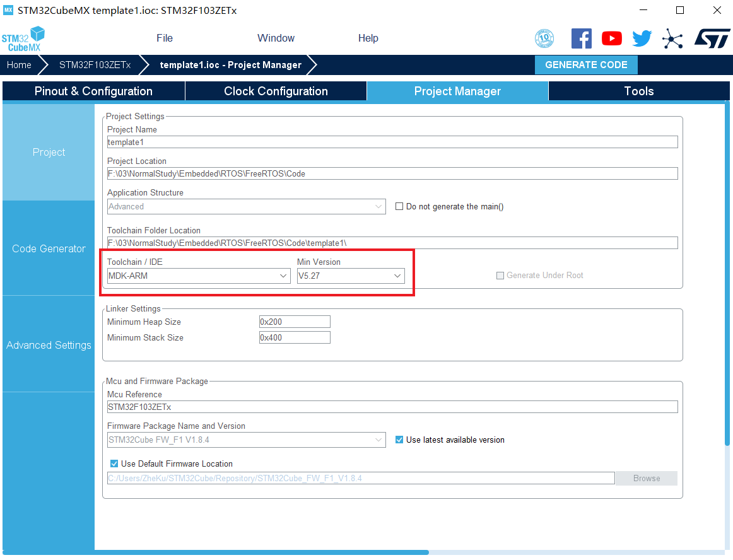Screen dimensions: 733x560
Task: Uncheck Use latest available version
Action: point(399,440)
